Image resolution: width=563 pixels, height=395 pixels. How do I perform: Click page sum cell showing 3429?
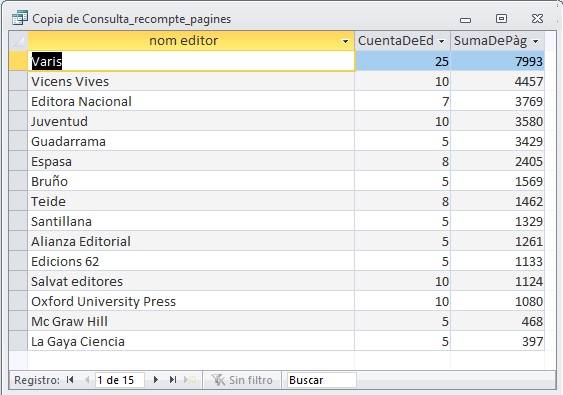click(498, 141)
